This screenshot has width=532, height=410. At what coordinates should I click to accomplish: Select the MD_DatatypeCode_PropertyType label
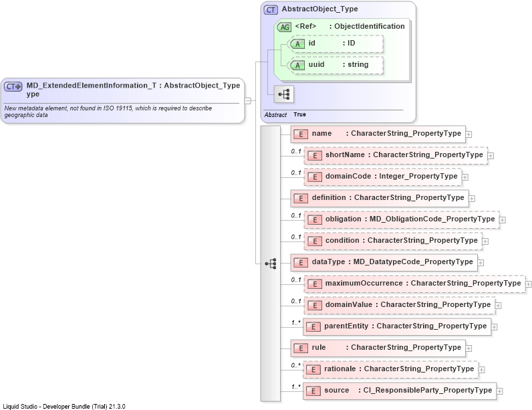413,262
